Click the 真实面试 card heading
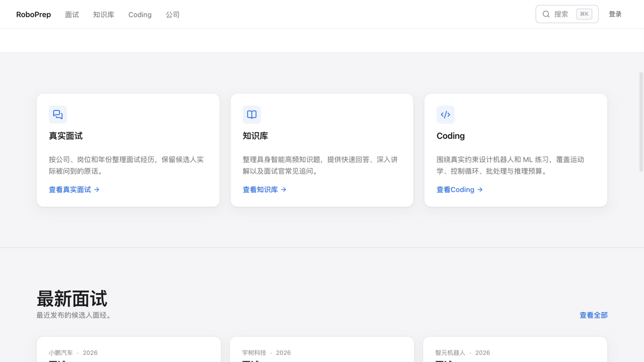Viewport: 644px width, 362px height. [x=66, y=136]
